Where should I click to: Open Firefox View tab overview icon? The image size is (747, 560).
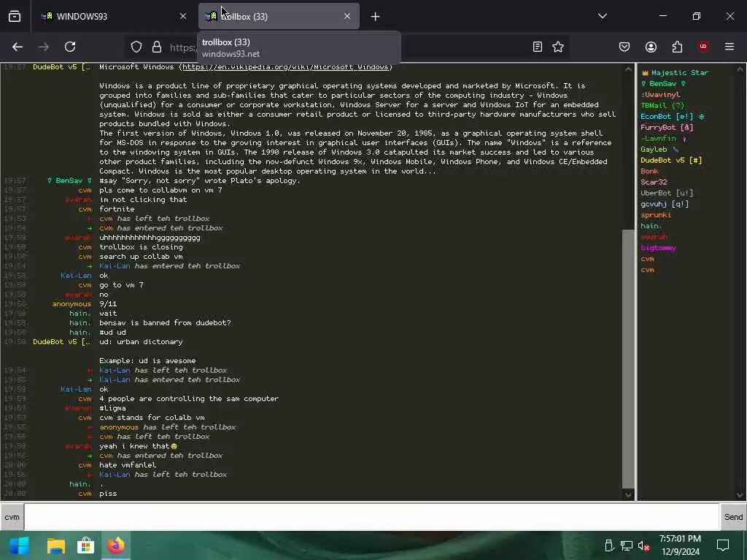(15, 16)
